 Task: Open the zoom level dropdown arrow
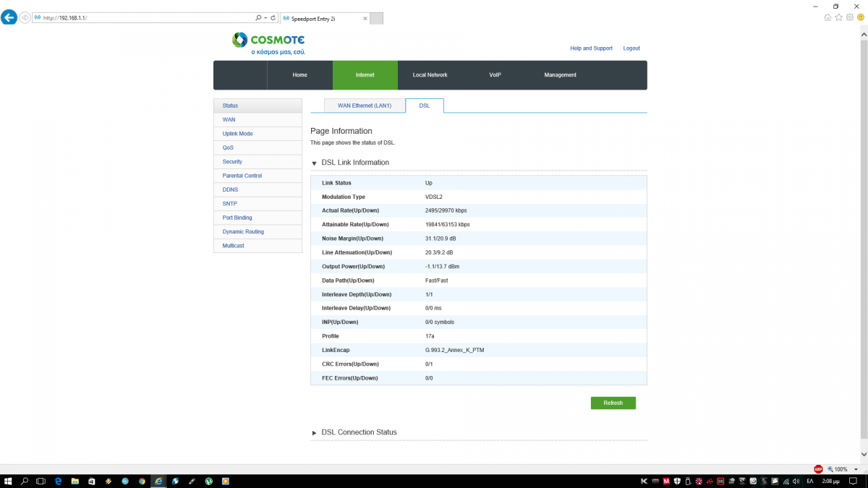(x=856, y=469)
